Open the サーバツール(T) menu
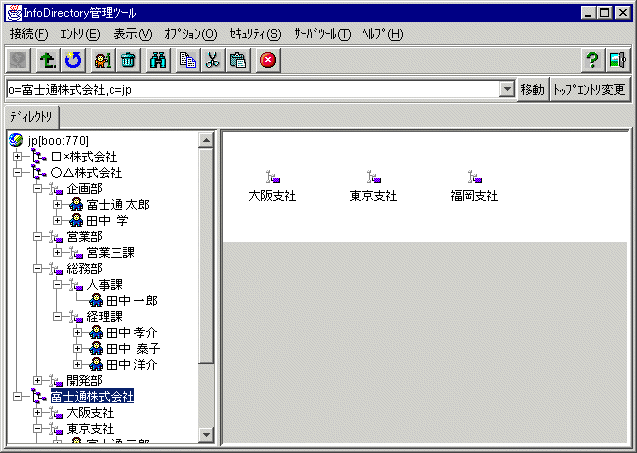 pos(323,34)
